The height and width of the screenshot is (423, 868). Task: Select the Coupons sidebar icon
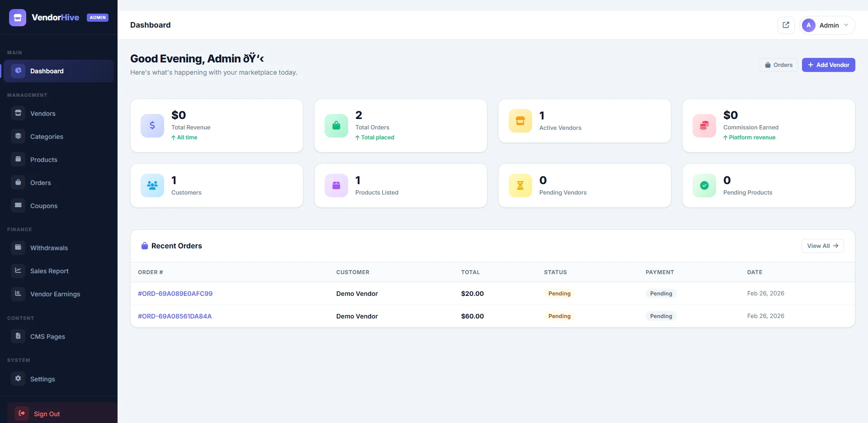pyautogui.click(x=18, y=205)
